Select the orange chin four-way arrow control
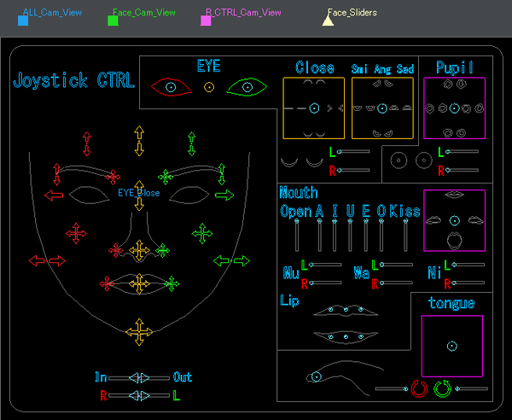 click(x=139, y=332)
